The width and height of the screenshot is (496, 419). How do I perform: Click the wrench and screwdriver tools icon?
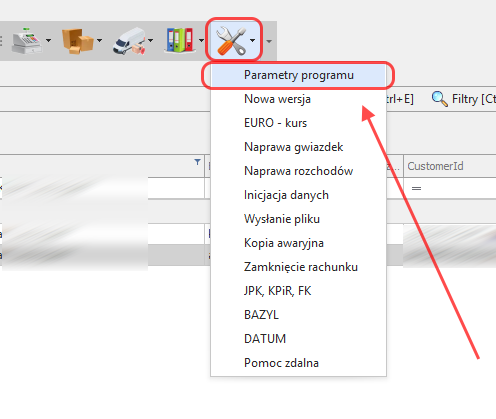pyautogui.click(x=231, y=41)
